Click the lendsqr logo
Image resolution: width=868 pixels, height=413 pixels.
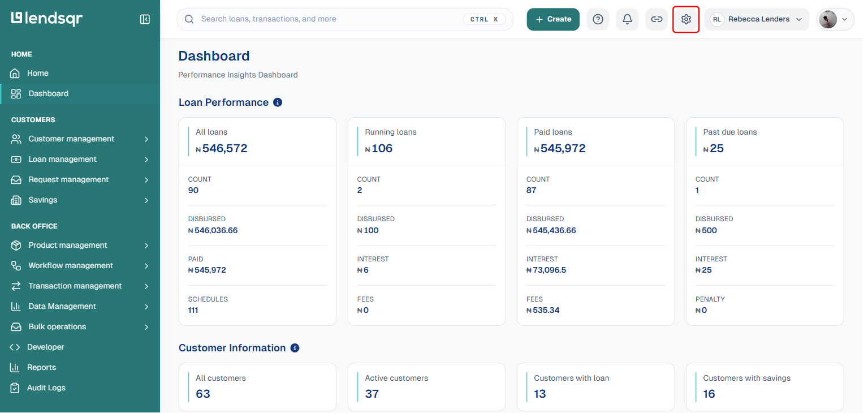[47, 19]
